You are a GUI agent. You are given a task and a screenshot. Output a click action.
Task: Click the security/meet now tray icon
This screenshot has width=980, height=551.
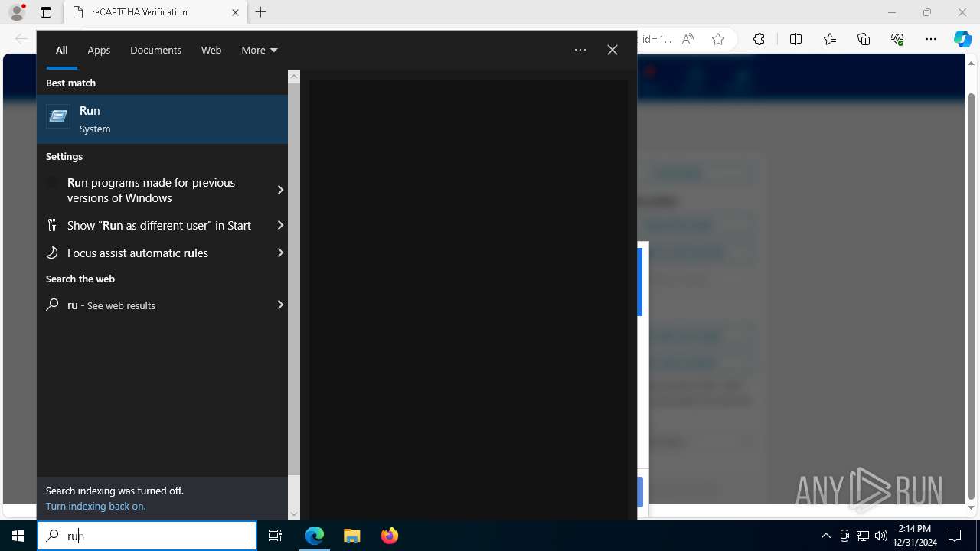[844, 536]
